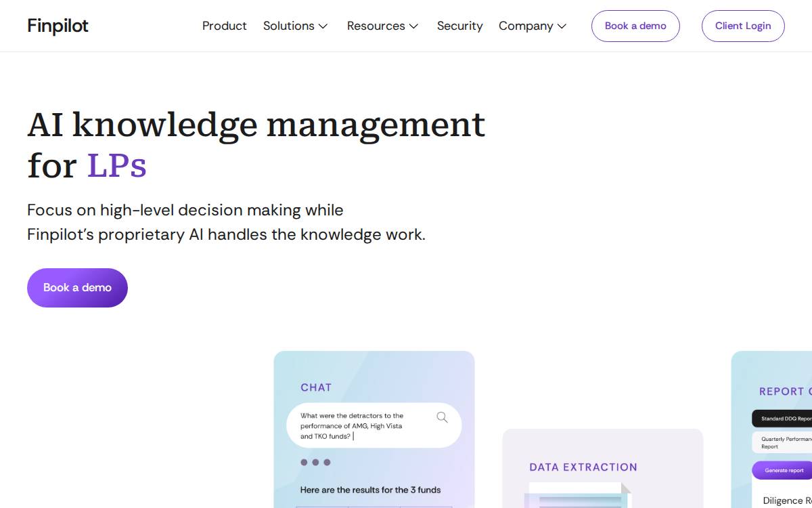Click the document icon under Data Extraction
The height and width of the screenshot is (508, 812).
578,495
